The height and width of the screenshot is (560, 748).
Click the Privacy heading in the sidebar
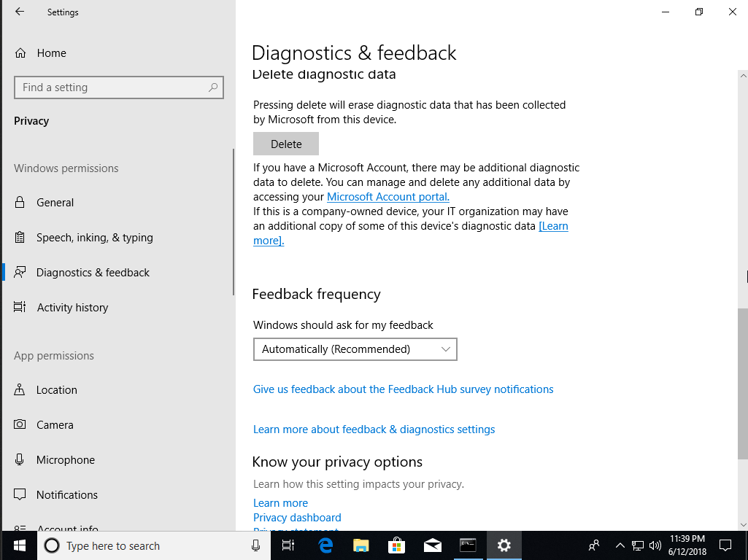31,121
